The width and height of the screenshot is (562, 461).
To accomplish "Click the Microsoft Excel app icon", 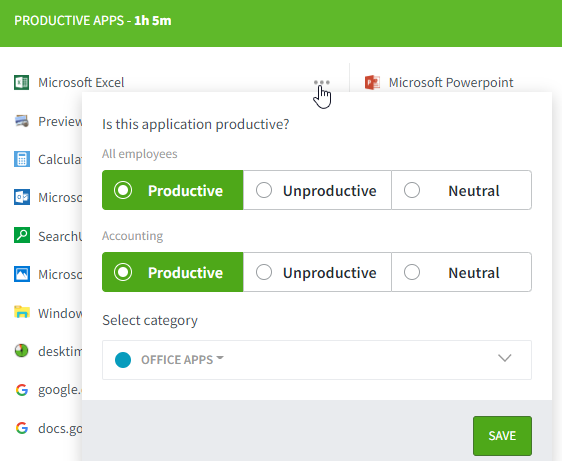I will coord(22,82).
